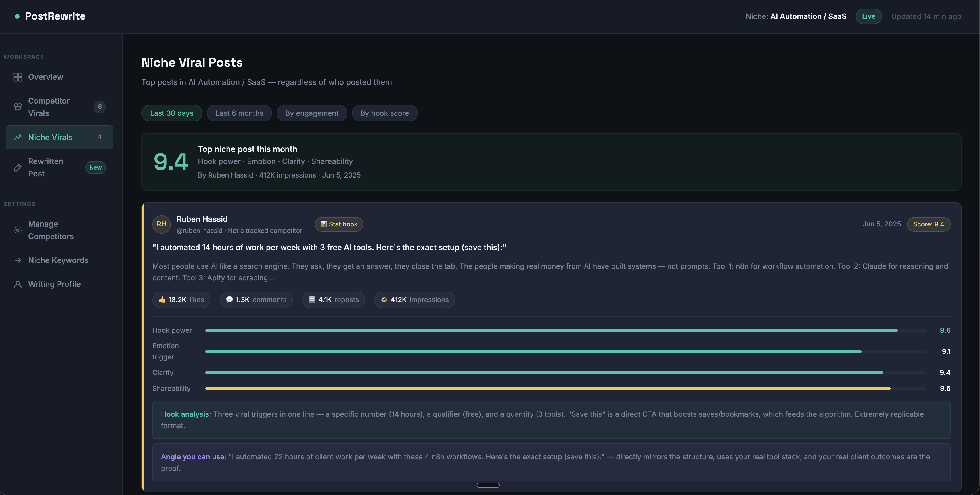Click the Hook analysis box
980x495 pixels.
[x=551, y=420]
